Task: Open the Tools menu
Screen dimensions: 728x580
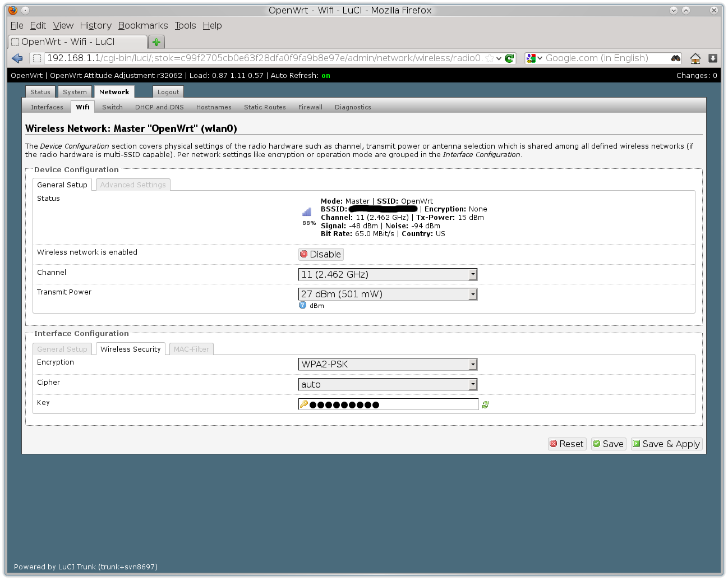Action: pyautogui.click(x=185, y=25)
